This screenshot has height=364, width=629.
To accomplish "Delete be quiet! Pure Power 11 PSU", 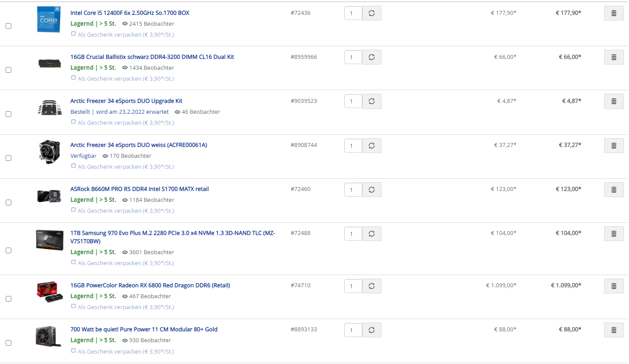I will (614, 330).
